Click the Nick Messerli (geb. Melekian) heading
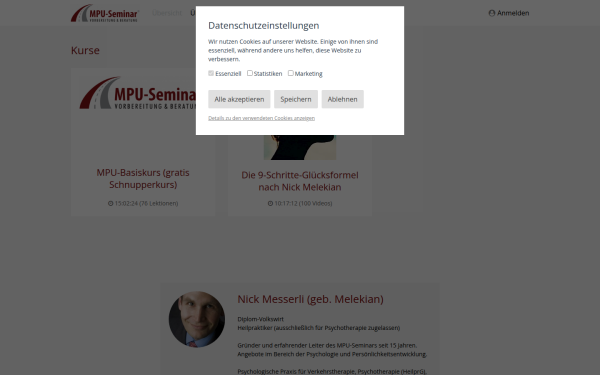 [x=310, y=299]
